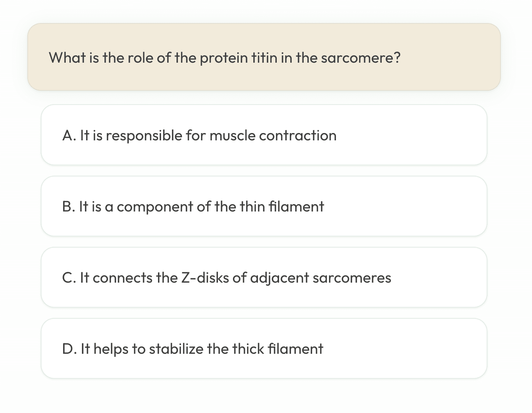Click the letter "C." in third answer
The height and width of the screenshot is (413, 532).
point(68,278)
